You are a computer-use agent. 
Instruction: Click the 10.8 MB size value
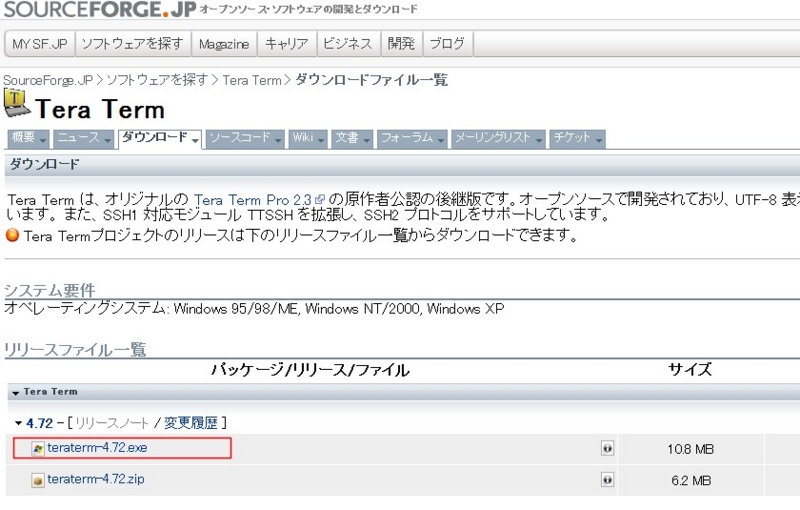[x=690, y=449]
